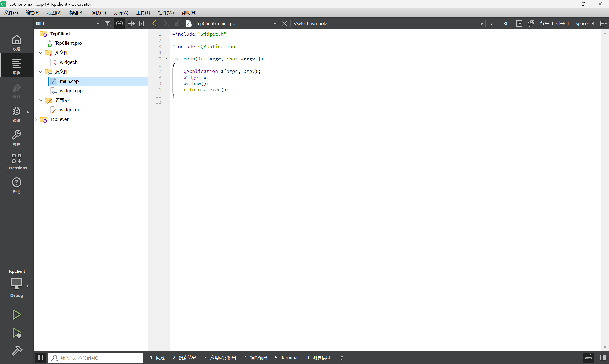This screenshot has height=364, width=609.
Task: Click the Spaces: 4 indentation setting
Action: [585, 23]
